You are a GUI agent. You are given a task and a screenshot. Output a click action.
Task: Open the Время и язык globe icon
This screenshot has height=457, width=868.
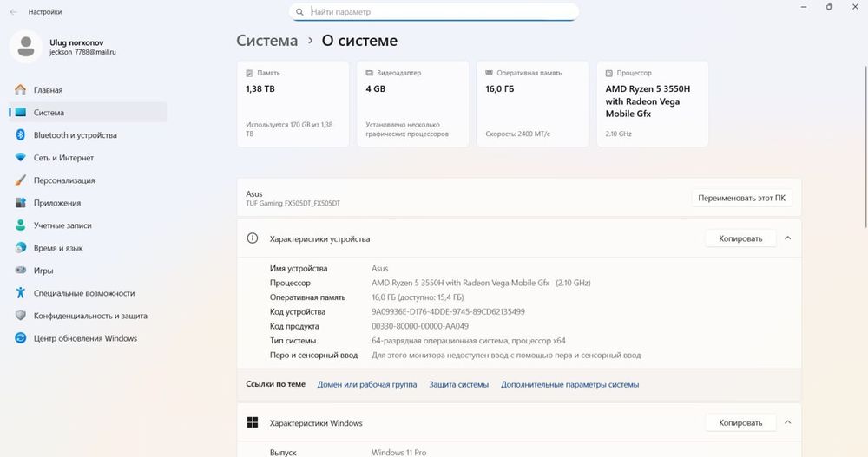21,248
